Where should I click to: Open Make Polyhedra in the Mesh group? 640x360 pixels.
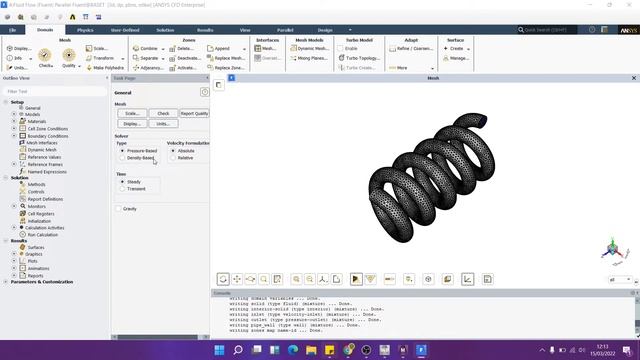click(105, 68)
